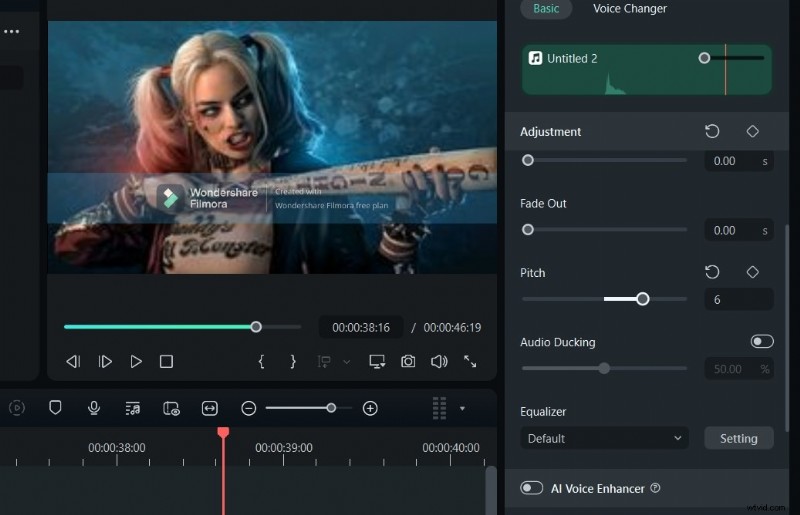Open the track view grid icon

click(439, 408)
